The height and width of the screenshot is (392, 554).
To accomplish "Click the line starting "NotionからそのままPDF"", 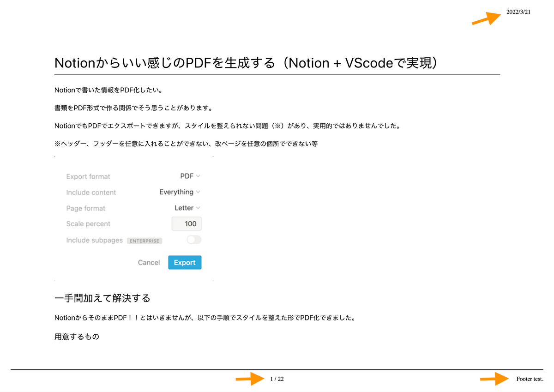I will [x=205, y=318].
